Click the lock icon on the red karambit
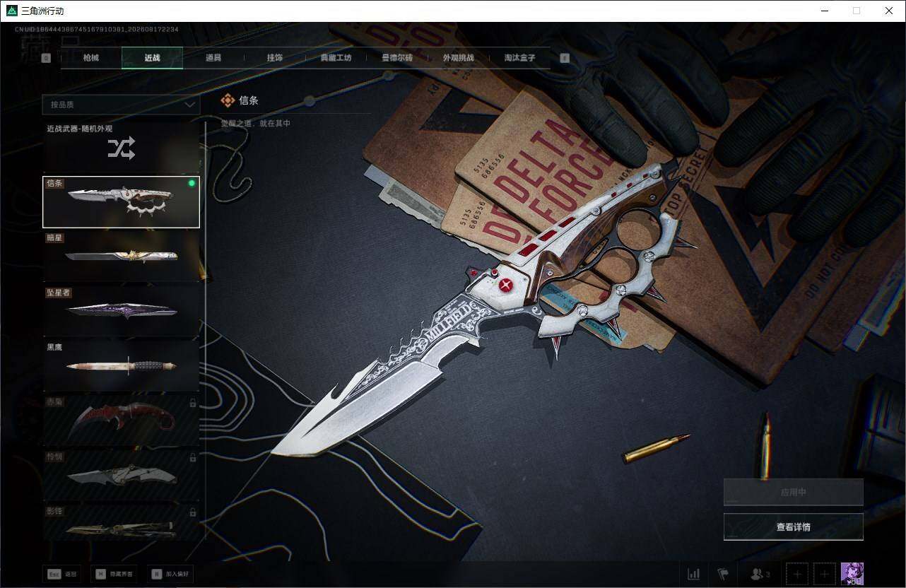 (192, 403)
